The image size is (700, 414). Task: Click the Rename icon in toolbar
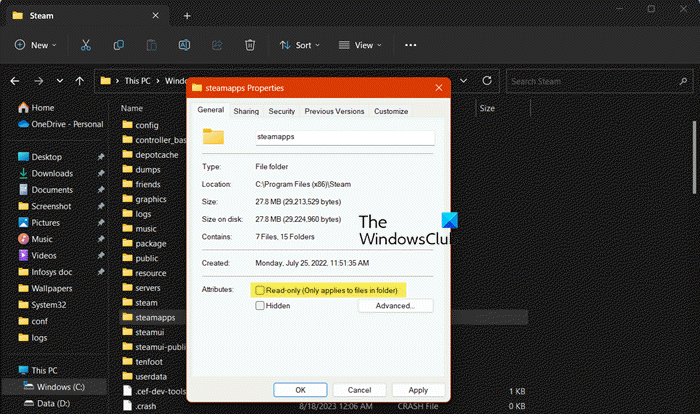click(185, 45)
